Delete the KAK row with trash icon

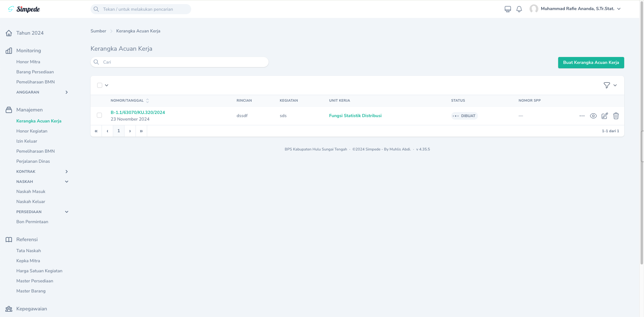point(616,116)
